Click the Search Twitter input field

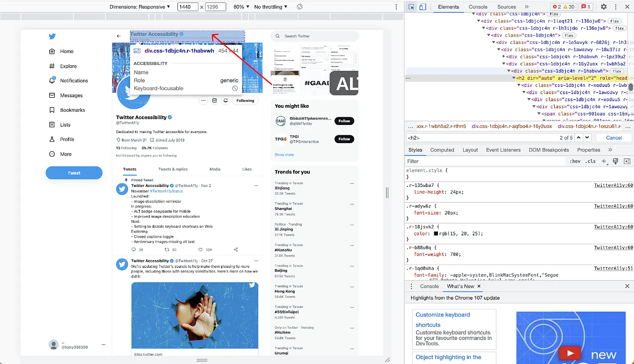(x=314, y=36)
